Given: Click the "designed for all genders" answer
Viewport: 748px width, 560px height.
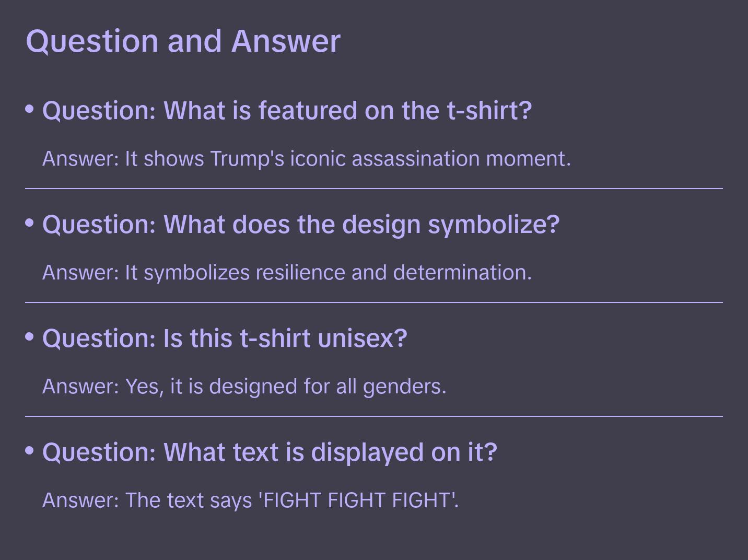Looking at the screenshot, I should click(244, 387).
